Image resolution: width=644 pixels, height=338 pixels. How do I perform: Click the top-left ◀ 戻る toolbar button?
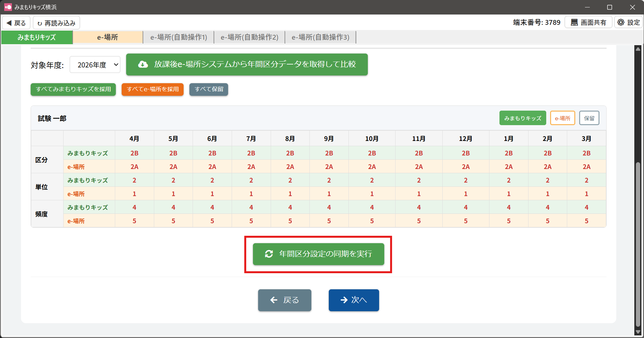[x=16, y=23]
